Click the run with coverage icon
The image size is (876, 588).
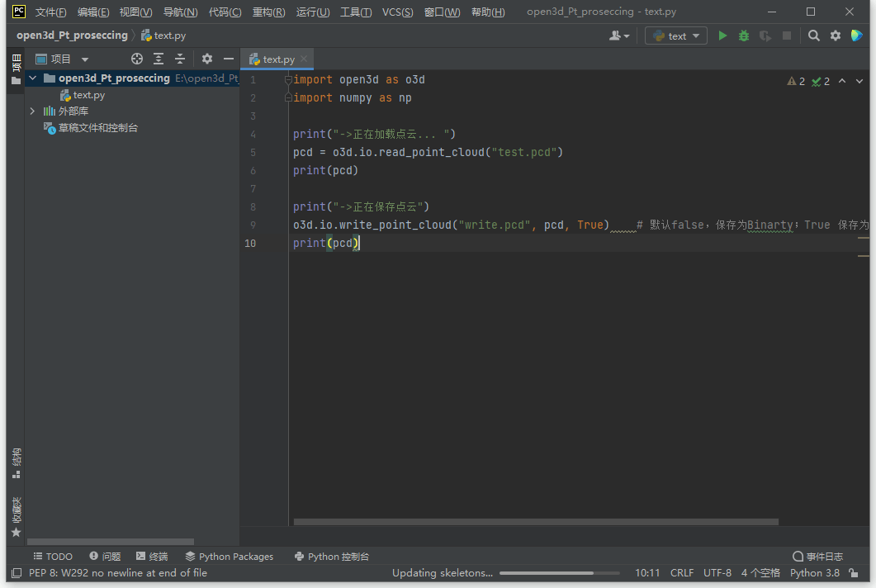click(x=765, y=36)
